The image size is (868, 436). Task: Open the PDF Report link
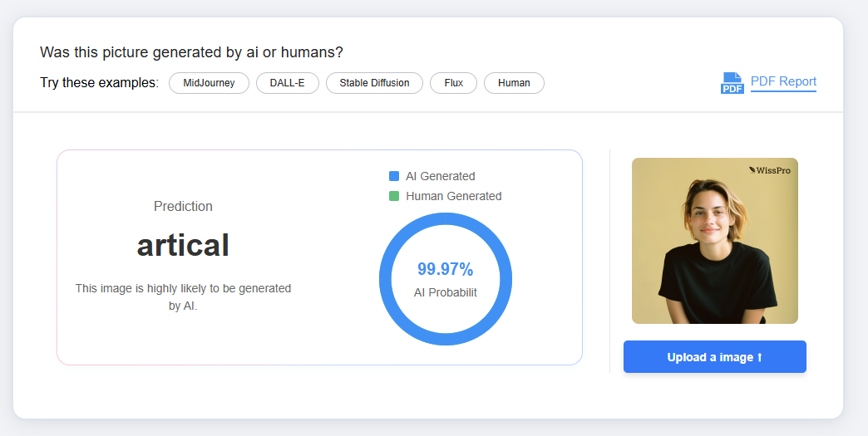783,81
